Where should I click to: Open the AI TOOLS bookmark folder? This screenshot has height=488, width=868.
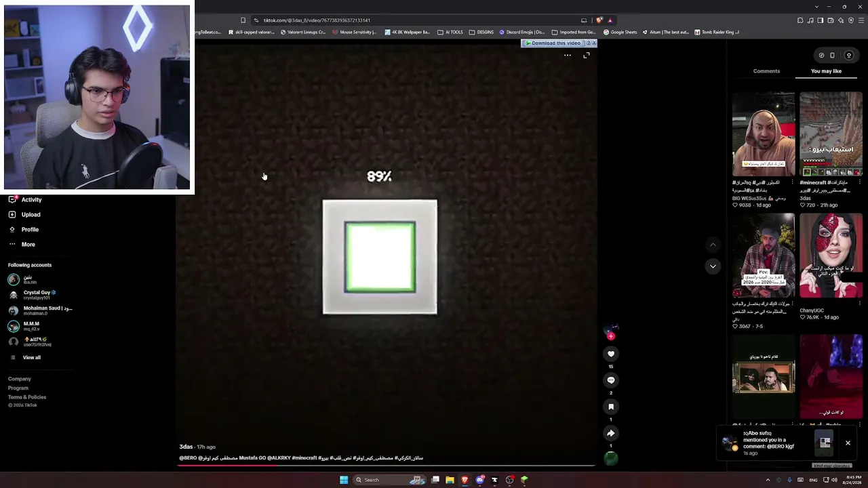450,32
